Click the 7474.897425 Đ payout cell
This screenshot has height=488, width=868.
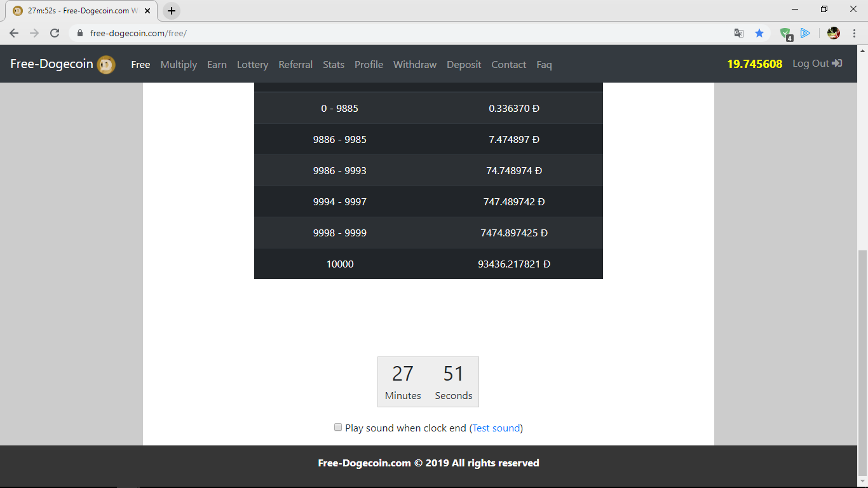(514, 233)
